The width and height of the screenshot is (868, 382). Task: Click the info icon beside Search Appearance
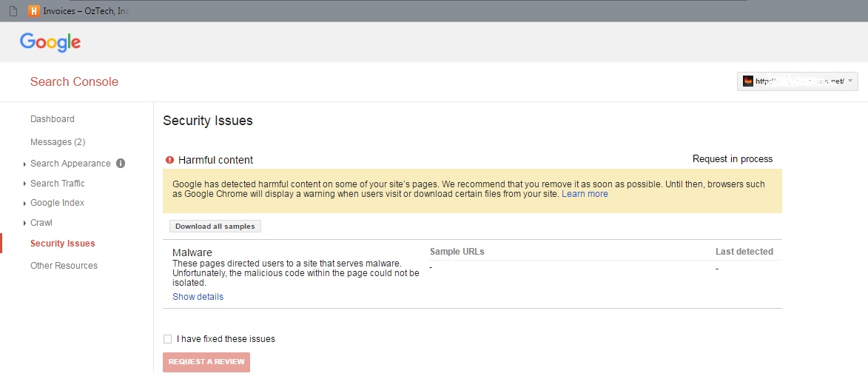click(x=121, y=164)
